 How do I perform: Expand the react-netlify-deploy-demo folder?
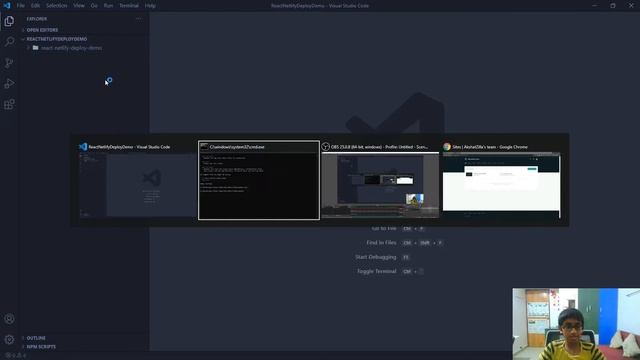pos(71,48)
